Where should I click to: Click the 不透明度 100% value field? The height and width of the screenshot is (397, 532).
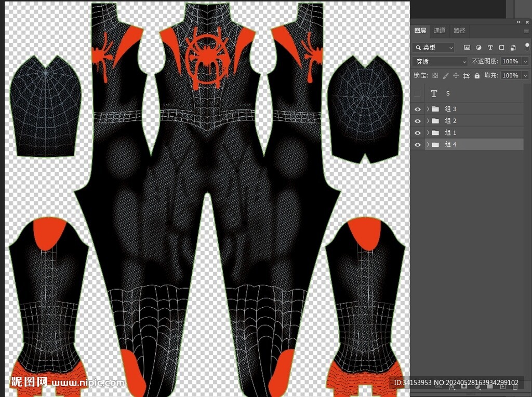pos(512,61)
